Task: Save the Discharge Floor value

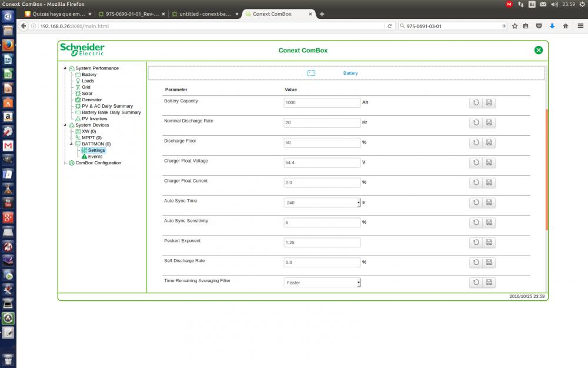Action: tap(489, 142)
